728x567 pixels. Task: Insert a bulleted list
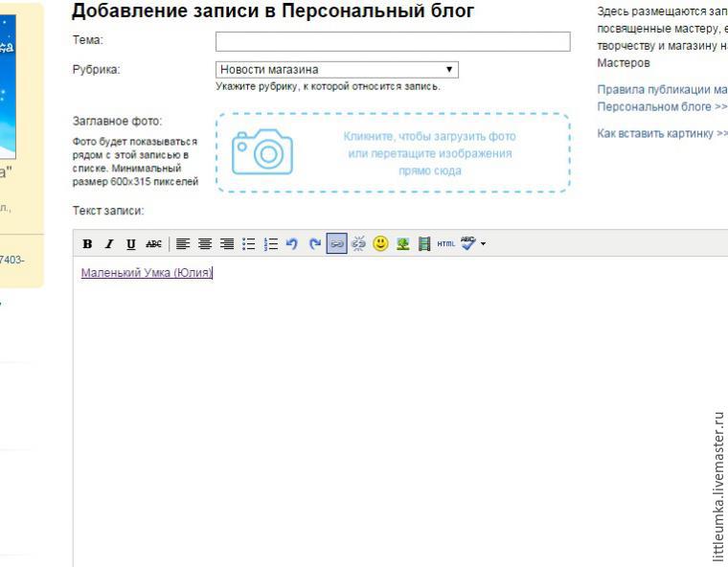point(249,244)
